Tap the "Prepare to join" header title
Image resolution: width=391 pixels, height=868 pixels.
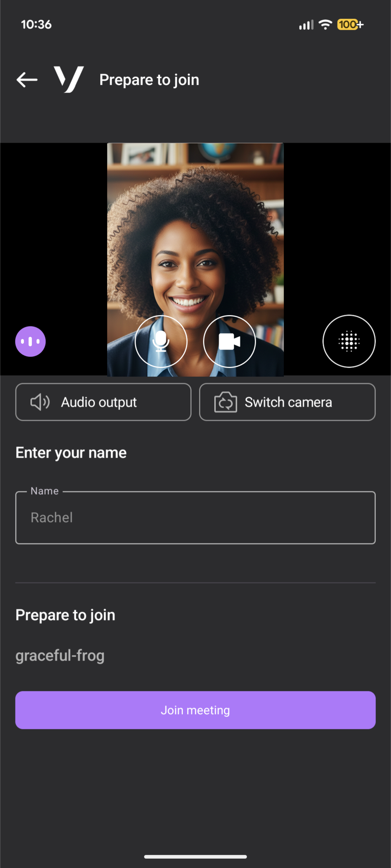tap(149, 80)
